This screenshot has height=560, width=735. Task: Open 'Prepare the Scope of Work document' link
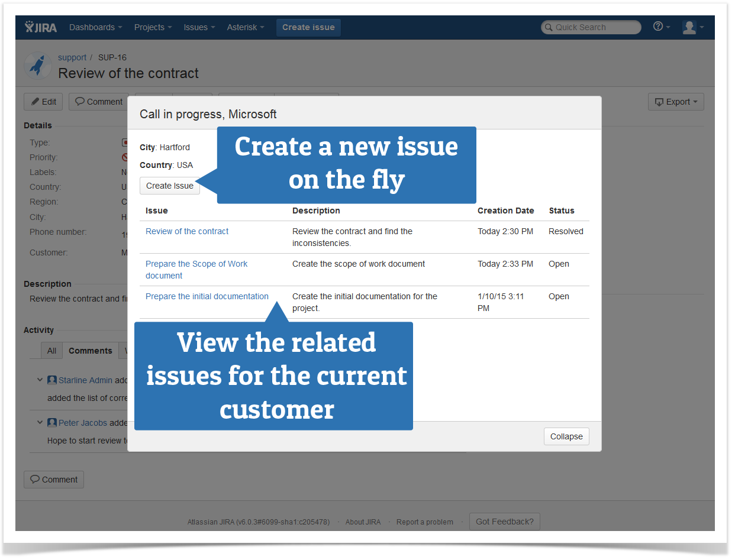point(196,270)
